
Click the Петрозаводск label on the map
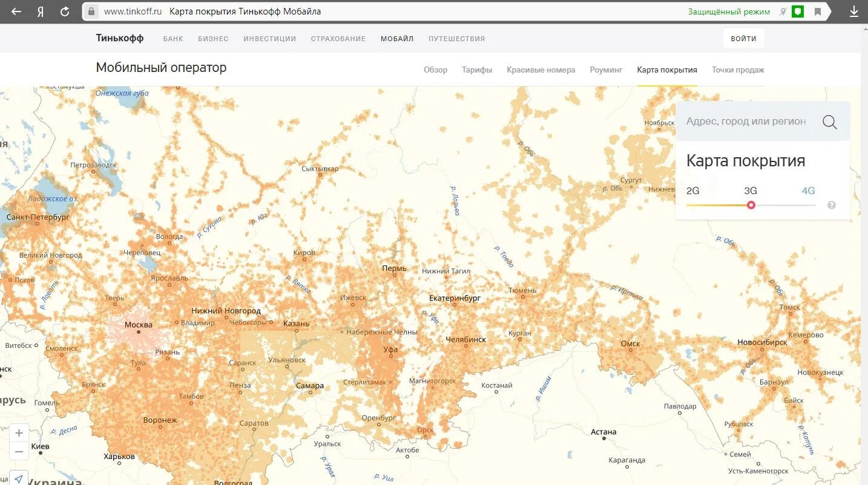[x=93, y=164]
